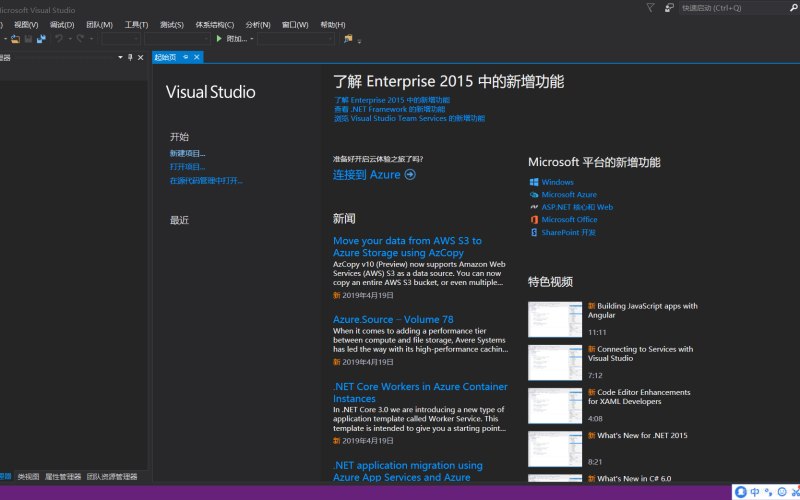The height and width of the screenshot is (500, 800).
Task: Open the toolbar options overflow arrow
Action: [359, 40]
